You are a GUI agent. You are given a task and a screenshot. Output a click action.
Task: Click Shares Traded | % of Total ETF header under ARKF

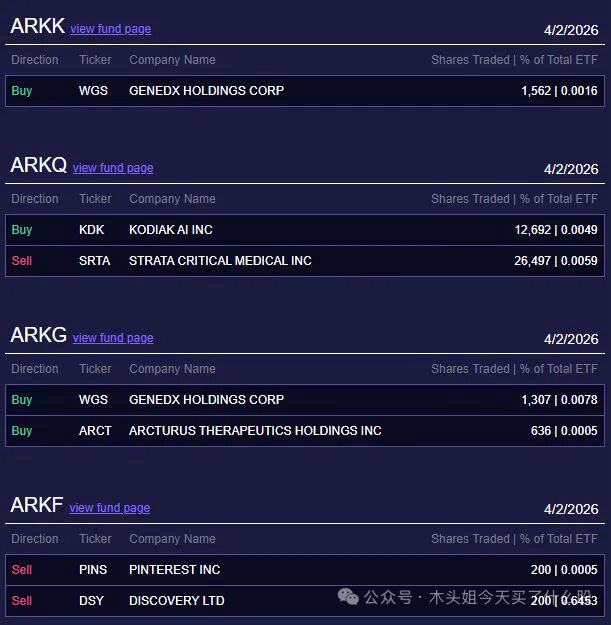click(x=515, y=539)
